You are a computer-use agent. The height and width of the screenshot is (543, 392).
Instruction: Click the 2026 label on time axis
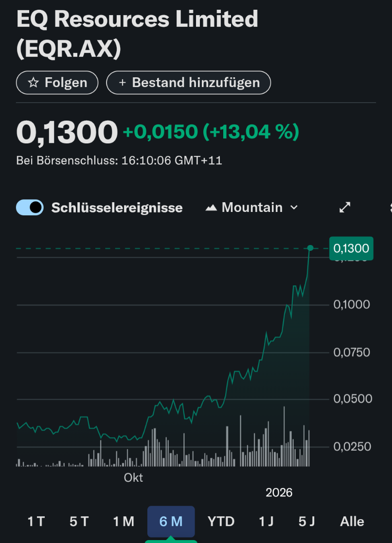[x=279, y=493]
